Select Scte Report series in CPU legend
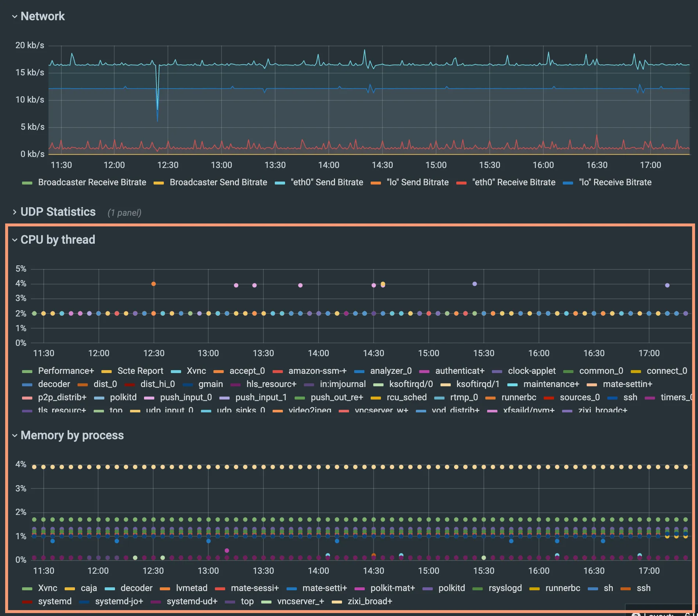The width and height of the screenshot is (698, 616). [x=140, y=371]
